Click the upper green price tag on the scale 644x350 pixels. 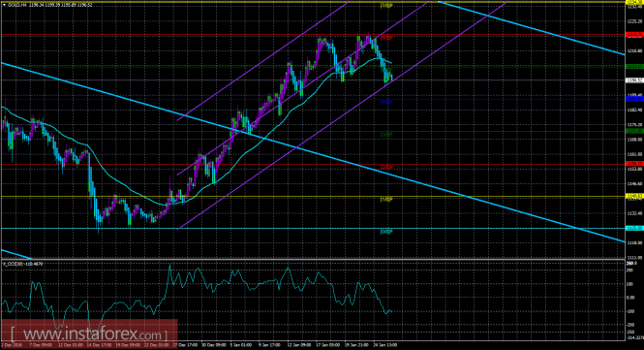pyautogui.click(x=633, y=66)
